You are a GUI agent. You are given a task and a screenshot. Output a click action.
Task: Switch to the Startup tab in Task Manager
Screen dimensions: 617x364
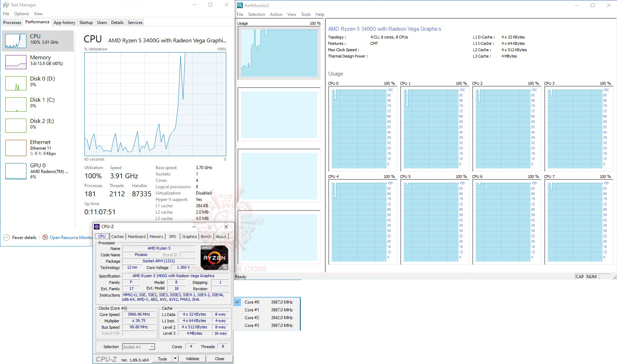pyautogui.click(x=86, y=23)
